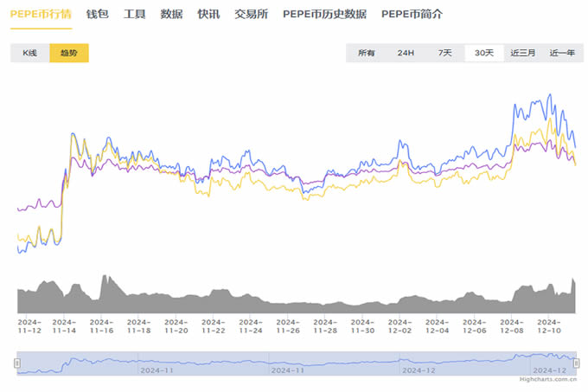Click the 2024-12-10 axis date label
This screenshot has width=588, height=392.
point(549,326)
